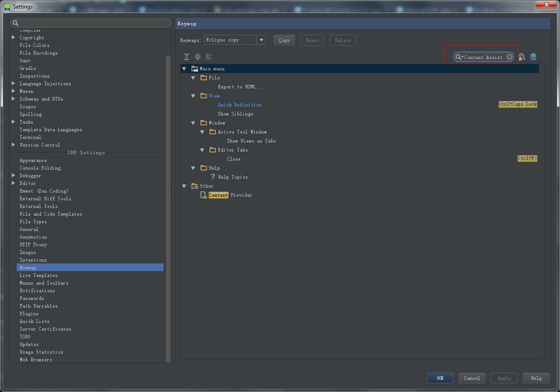
Task: Open File Types settings
Action: point(33,221)
